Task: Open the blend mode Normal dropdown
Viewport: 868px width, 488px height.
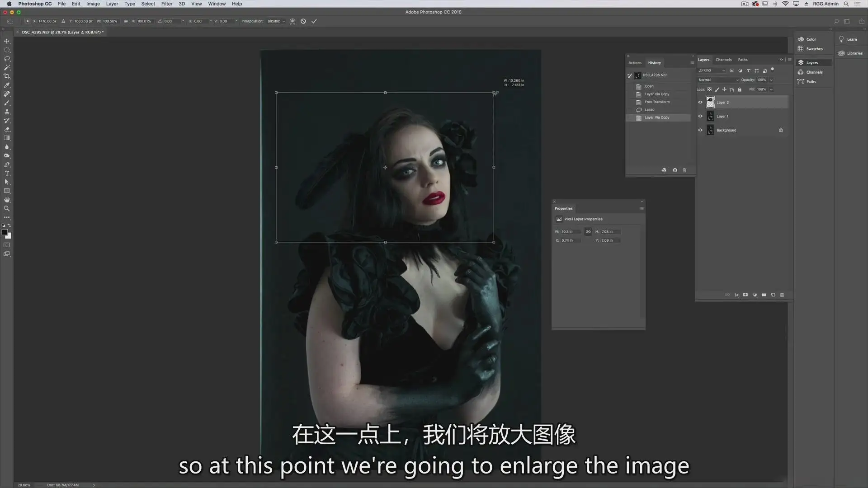Action: (x=718, y=80)
